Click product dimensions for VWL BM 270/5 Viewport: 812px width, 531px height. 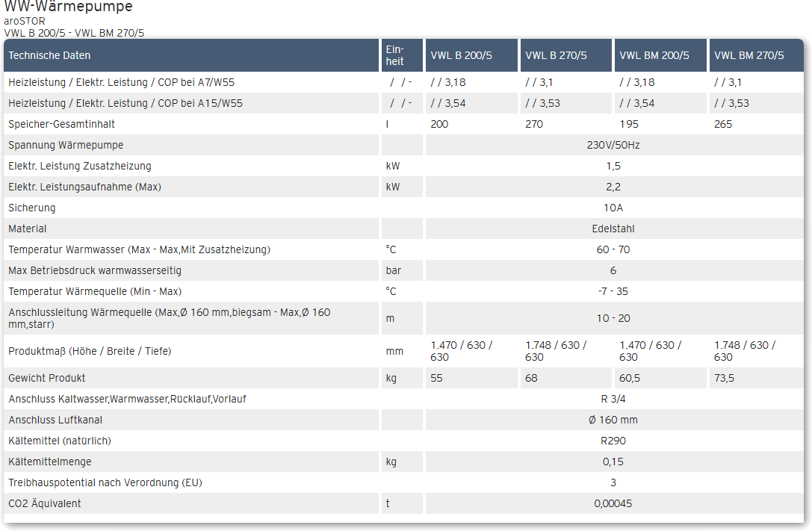coord(745,351)
